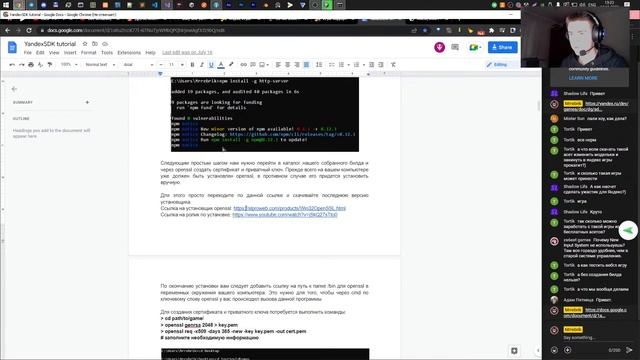Screen dimensions: 640x360
Task: Click the cloud document status icon
Action: click(105, 44)
